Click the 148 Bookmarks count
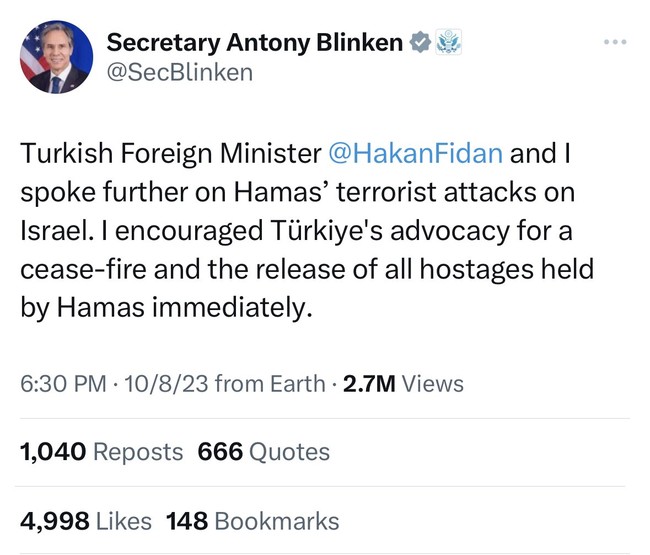 252,521
